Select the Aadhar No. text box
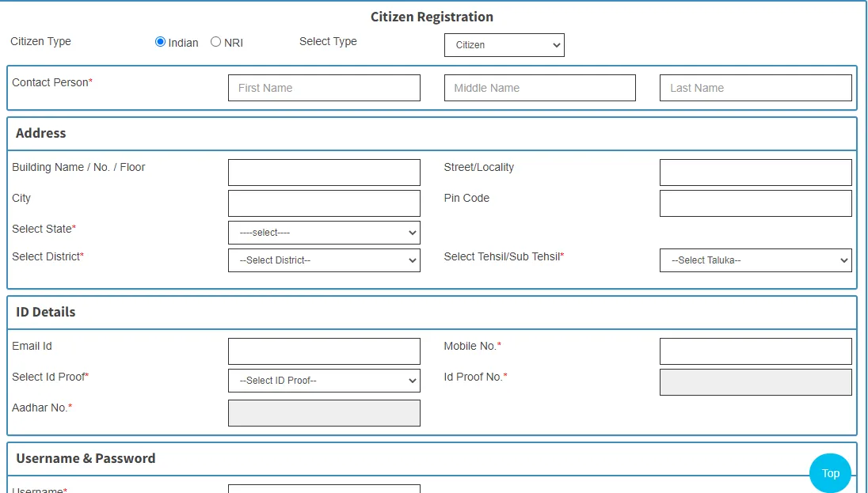Image resolution: width=868 pixels, height=493 pixels. [324, 413]
